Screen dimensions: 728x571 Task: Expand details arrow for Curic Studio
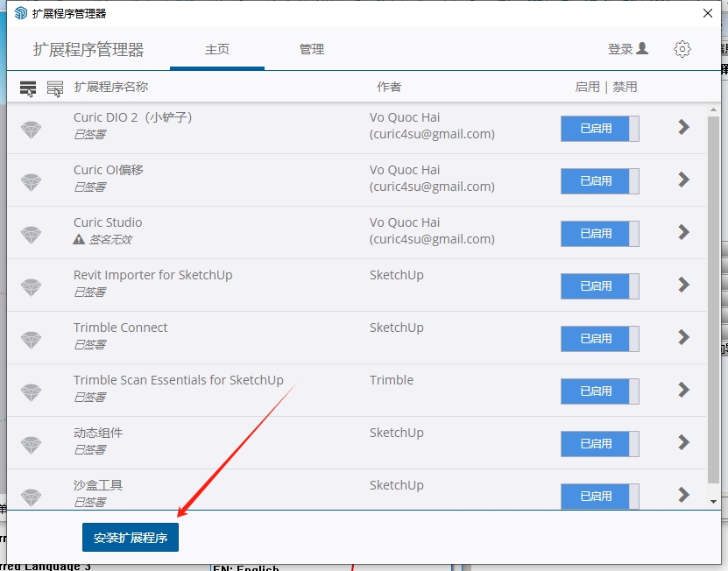coord(683,232)
